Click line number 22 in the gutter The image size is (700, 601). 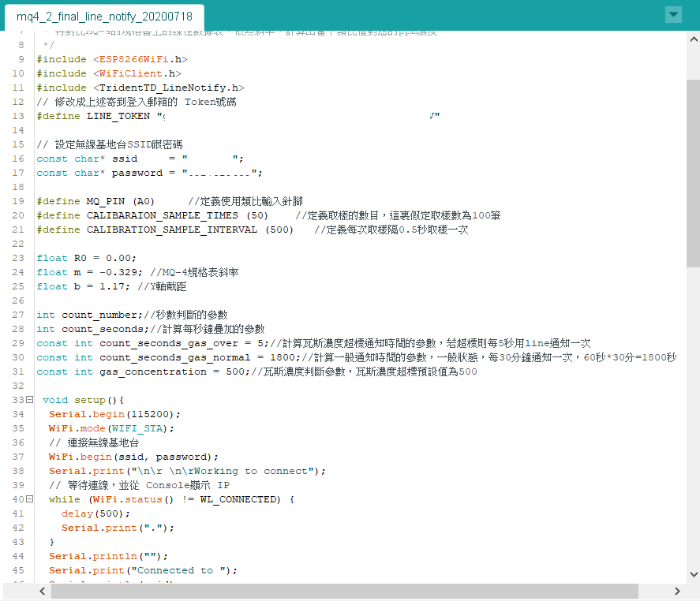pos(18,244)
